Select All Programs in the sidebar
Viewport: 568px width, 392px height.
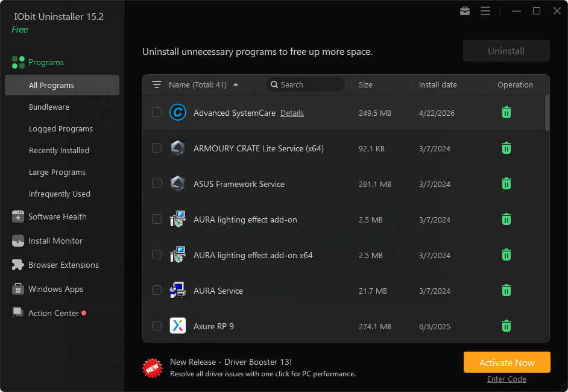[62, 85]
